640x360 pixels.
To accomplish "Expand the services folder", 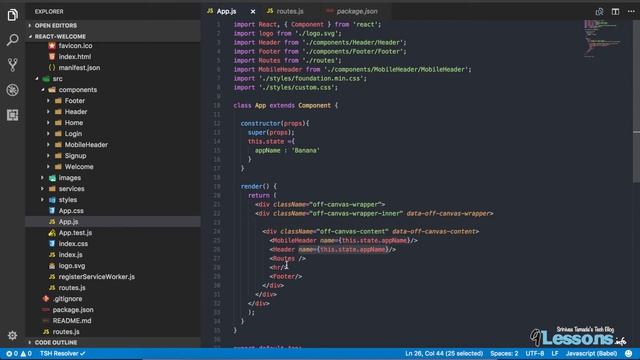I will tap(71, 189).
